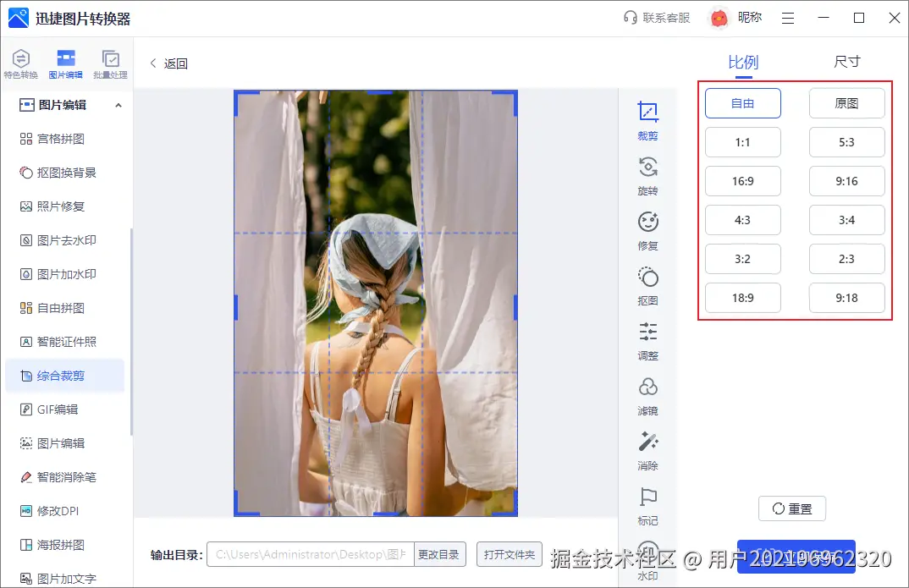Choose 9:16 crop ratio

(x=846, y=181)
